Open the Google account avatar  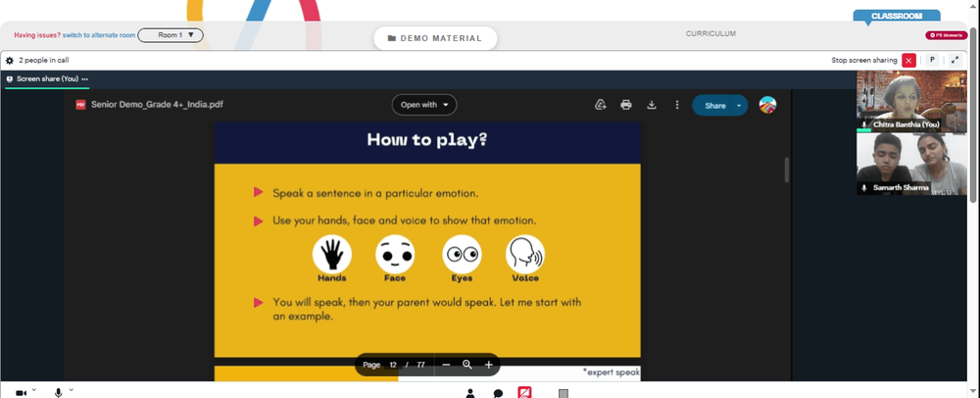pyautogui.click(x=767, y=105)
